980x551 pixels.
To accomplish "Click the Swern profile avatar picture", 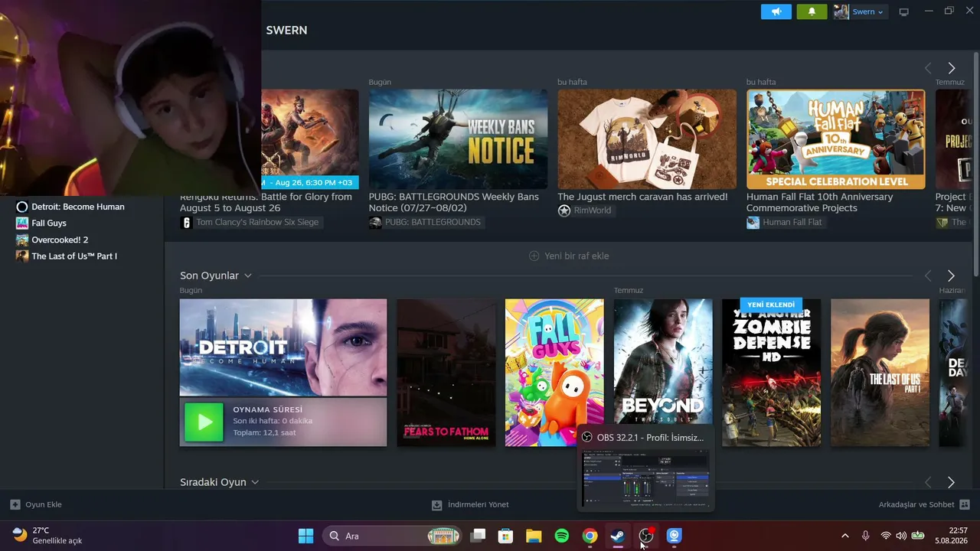I will (x=841, y=11).
